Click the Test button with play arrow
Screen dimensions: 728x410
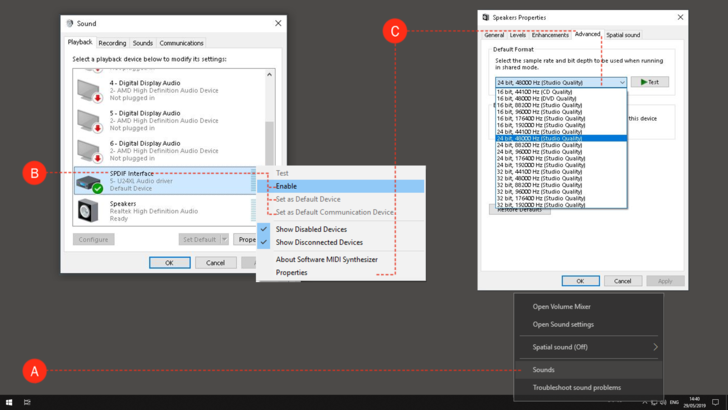pos(650,82)
